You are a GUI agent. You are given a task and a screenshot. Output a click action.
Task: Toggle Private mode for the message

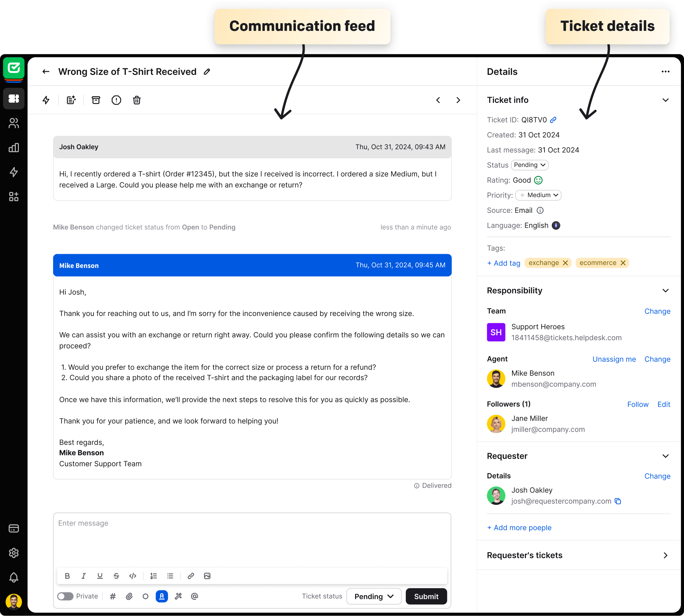[65, 596]
